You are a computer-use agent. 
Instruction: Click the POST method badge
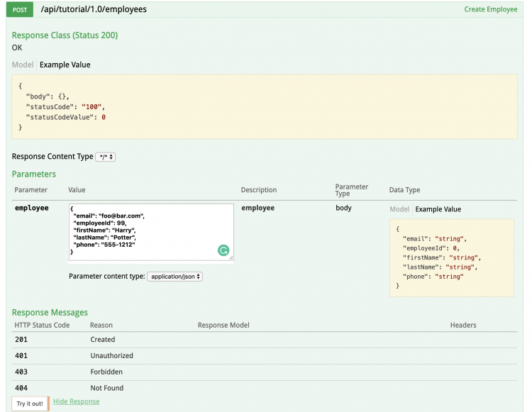20,10
